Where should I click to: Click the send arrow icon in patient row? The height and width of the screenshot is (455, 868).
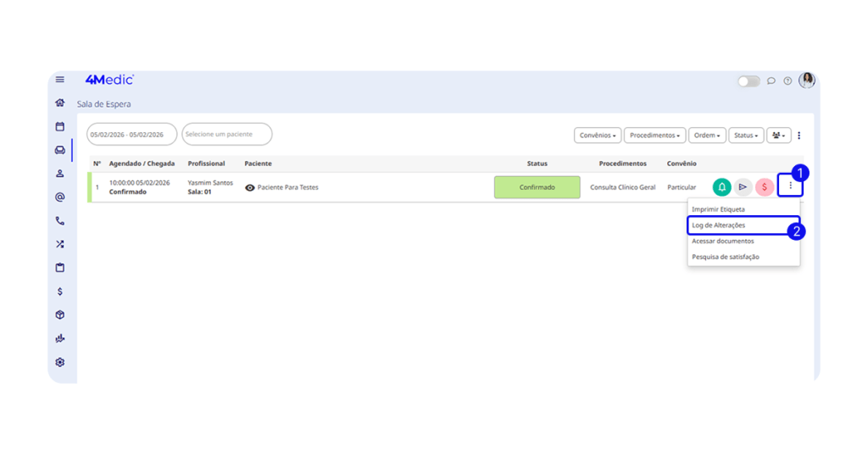(743, 187)
